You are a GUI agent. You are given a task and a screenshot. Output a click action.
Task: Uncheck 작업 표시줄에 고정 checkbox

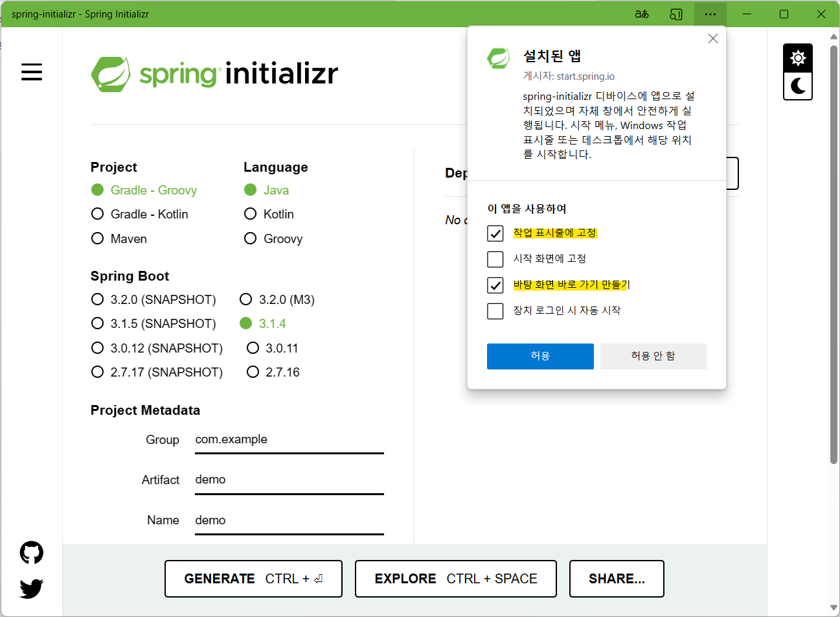pyautogui.click(x=495, y=233)
